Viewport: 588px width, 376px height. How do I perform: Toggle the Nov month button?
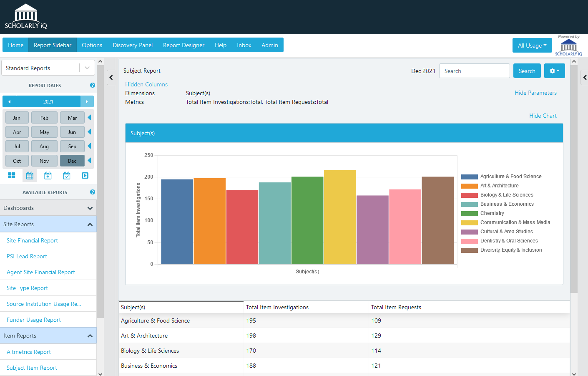(x=44, y=161)
